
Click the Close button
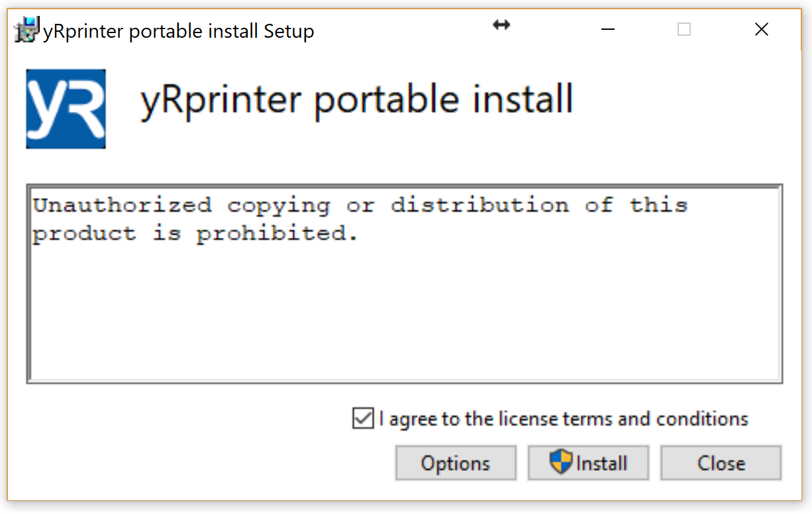click(721, 462)
